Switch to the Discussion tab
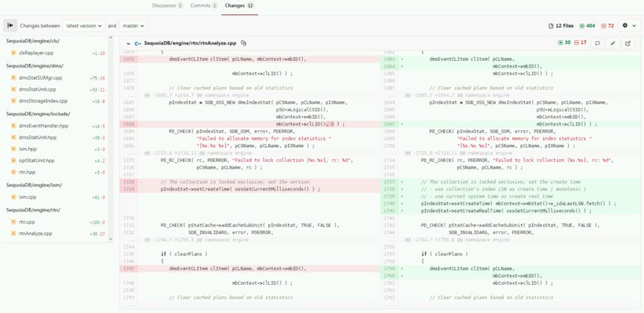 [x=168, y=6]
